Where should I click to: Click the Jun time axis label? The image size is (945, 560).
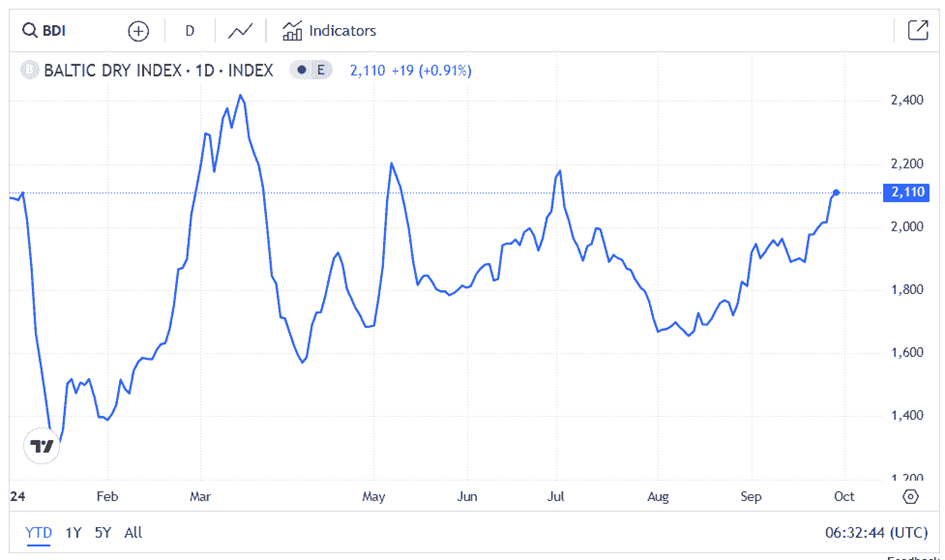467,497
